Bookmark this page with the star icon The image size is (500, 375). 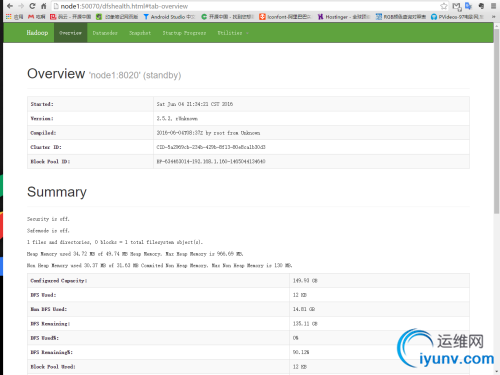tap(444, 6)
